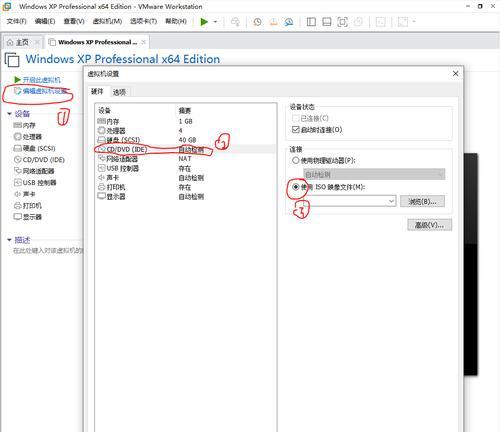Open the 查看(V) menu
This screenshot has height=432, width=500.
point(74,21)
